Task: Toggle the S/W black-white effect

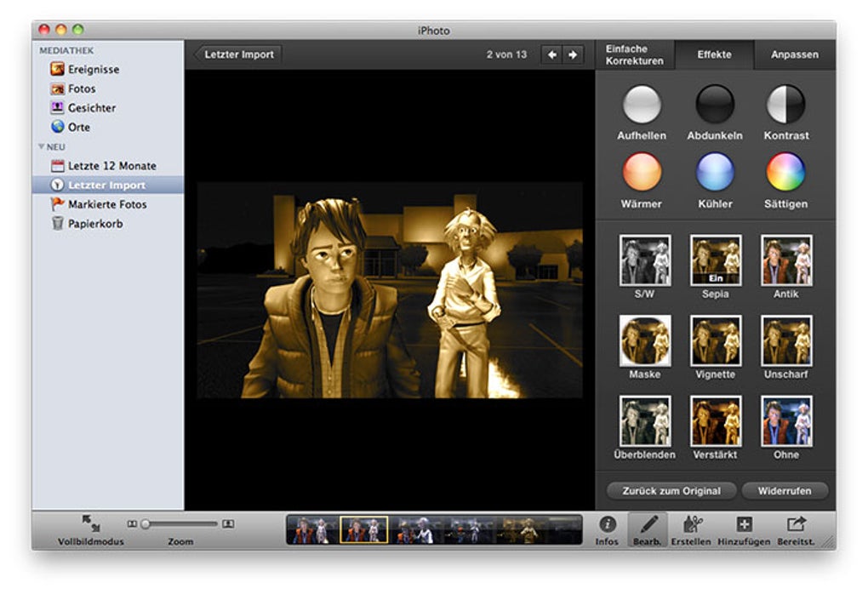Action: click(644, 260)
